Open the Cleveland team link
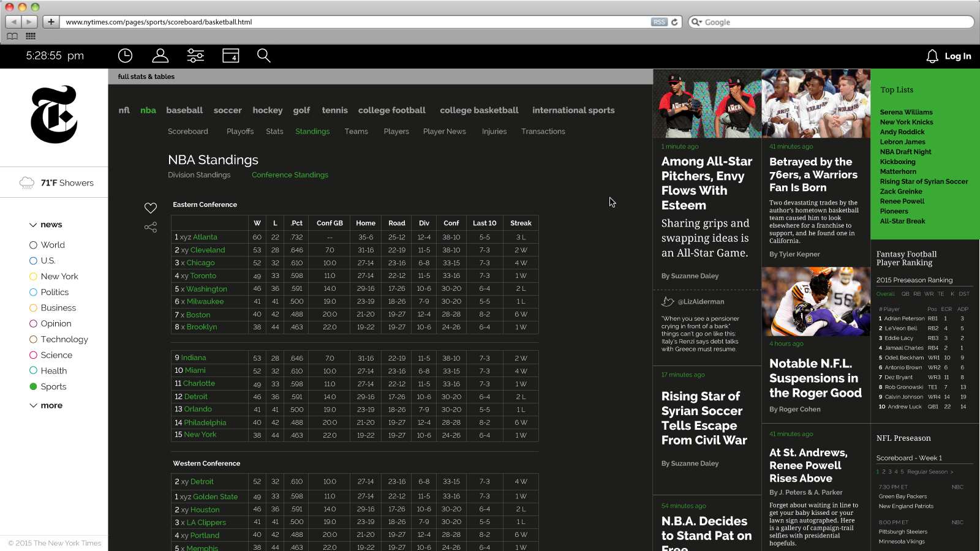 coord(208,250)
